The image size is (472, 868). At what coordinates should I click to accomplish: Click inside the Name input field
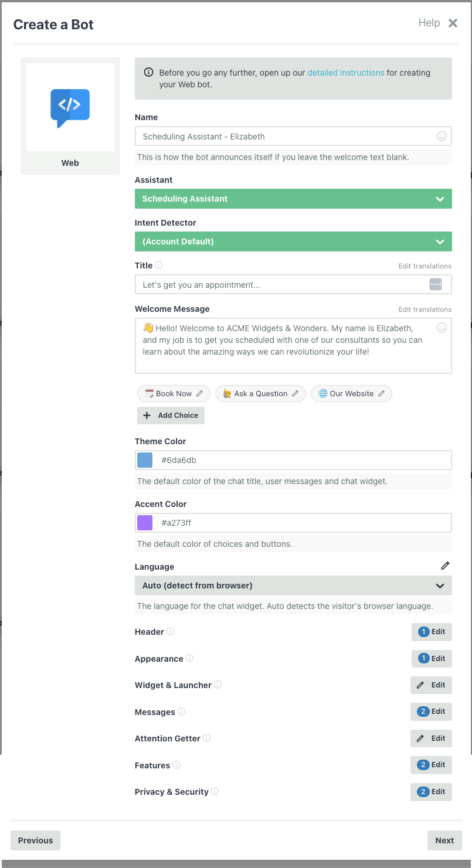[x=264, y=136]
